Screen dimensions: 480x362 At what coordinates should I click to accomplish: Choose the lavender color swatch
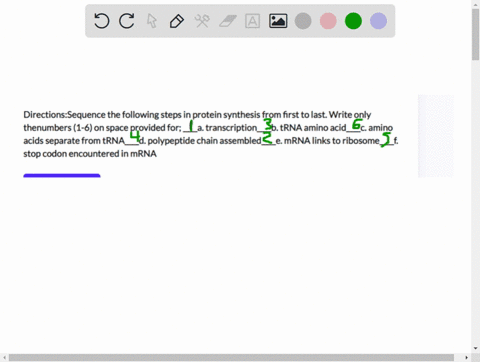point(379,21)
